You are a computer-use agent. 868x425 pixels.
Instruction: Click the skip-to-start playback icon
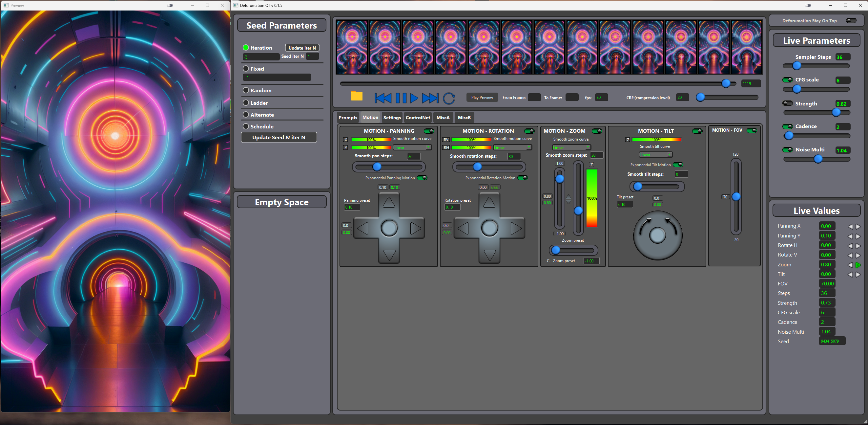click(x=383, y=98)
